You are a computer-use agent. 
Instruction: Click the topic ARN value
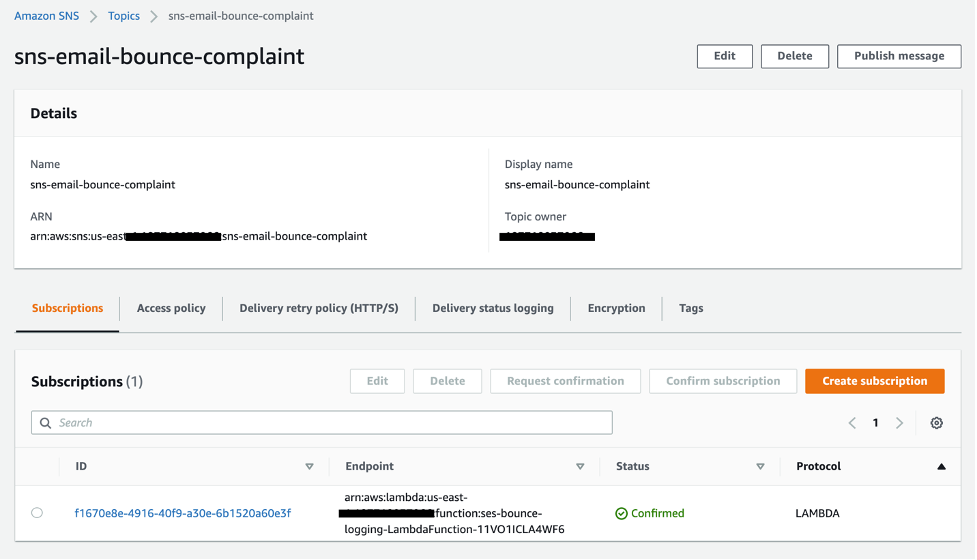[x=198, y=237]
